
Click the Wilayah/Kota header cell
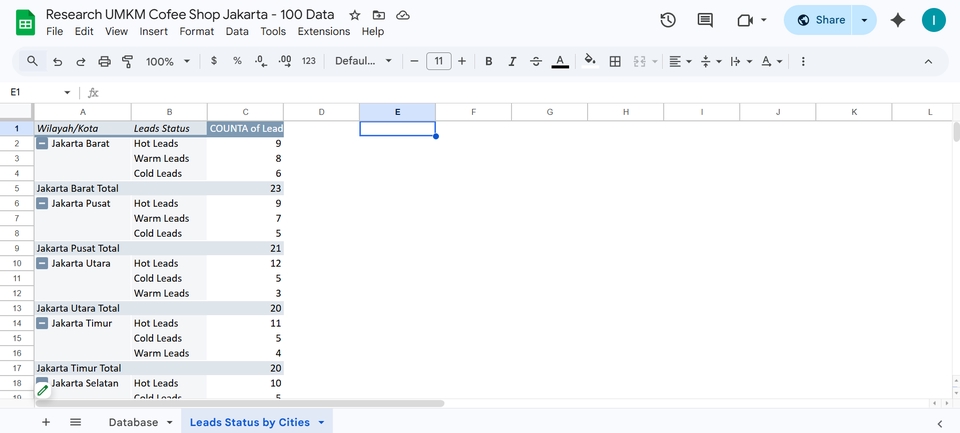click(x=83, y=129)
